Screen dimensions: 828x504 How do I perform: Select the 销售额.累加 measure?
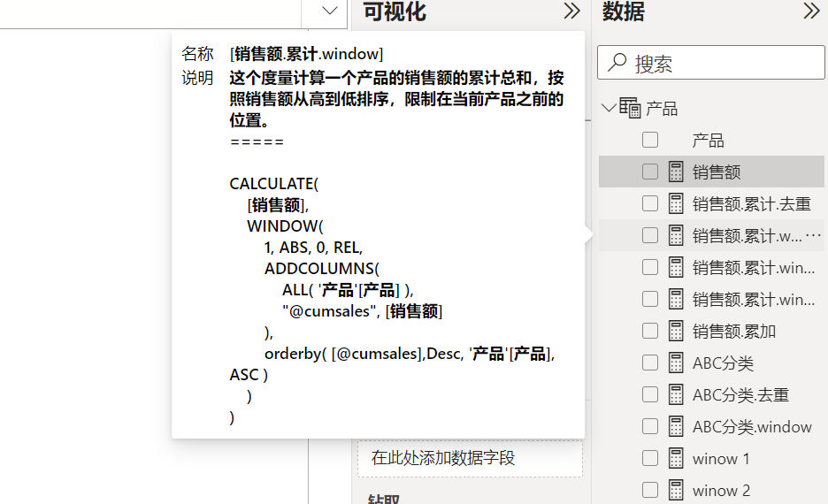tap(734, 332)
